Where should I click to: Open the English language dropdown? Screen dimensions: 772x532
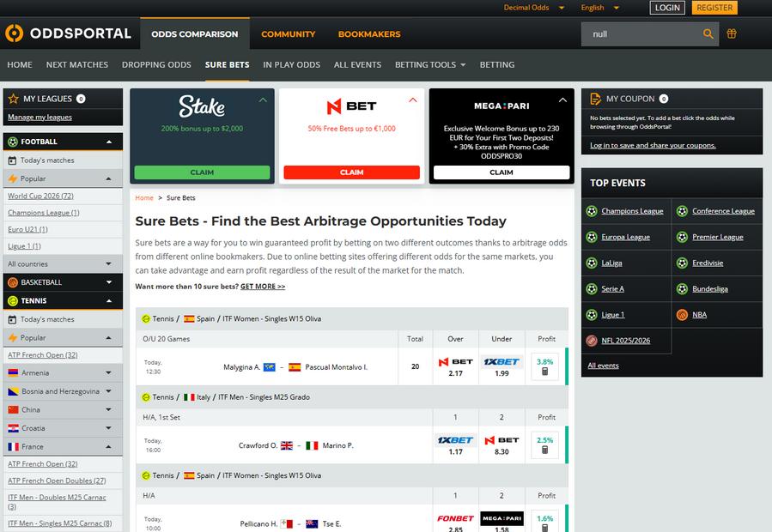599,8
